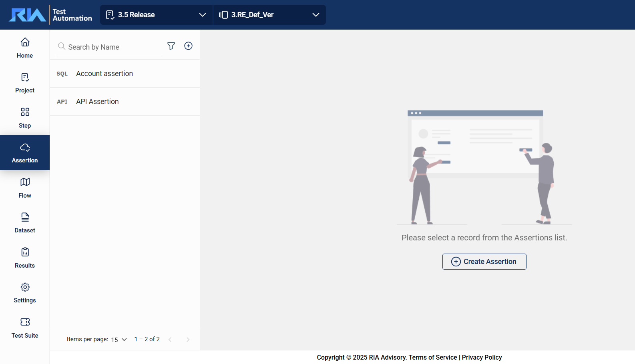Viewport: 635px width, 364px height.
Task: Open the Privacy Policy link
Action: [x=482, y=357]
